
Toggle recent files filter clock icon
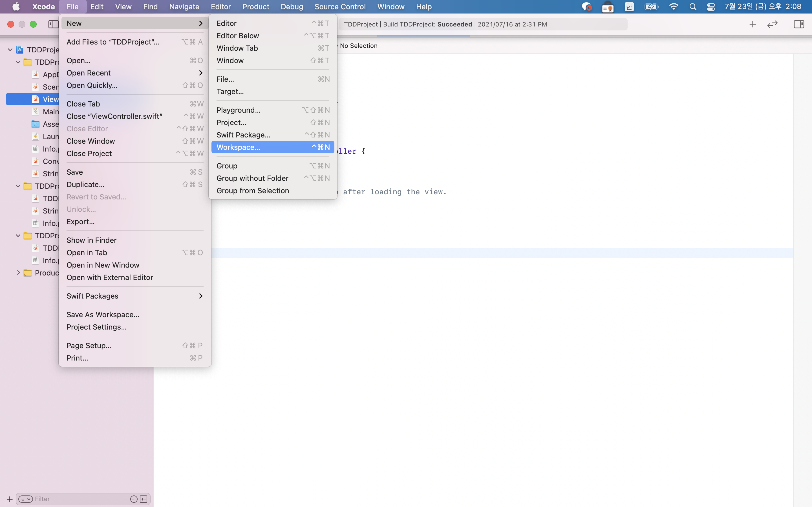[x=134, y=499]
